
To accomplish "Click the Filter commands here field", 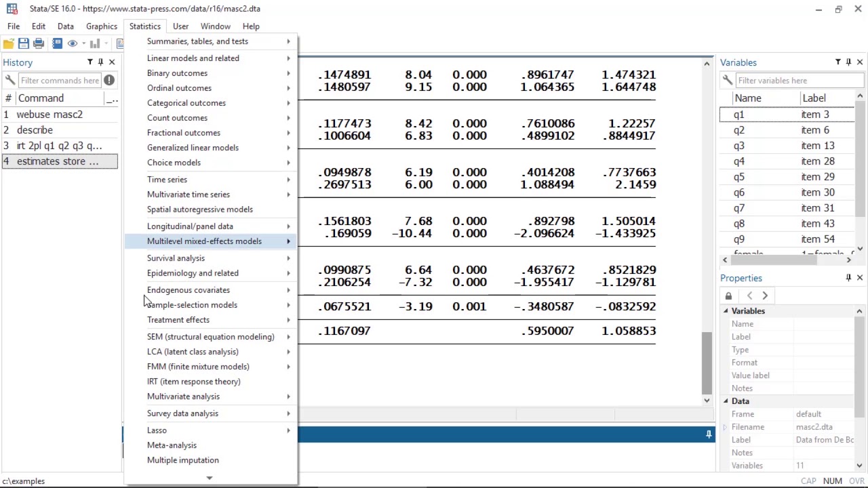I will tap(60, 81).
